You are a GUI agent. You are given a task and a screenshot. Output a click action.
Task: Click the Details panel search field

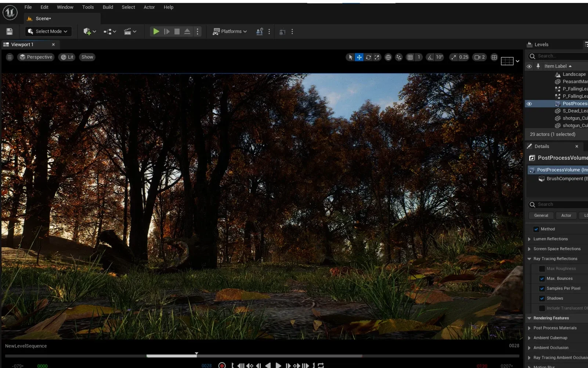[x=558, y=204]
